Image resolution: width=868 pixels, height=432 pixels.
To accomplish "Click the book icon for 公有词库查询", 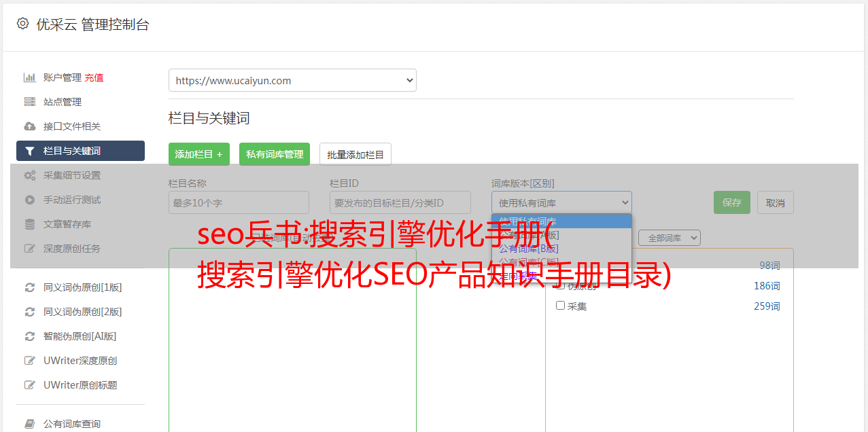I will (x=29, y=424).
